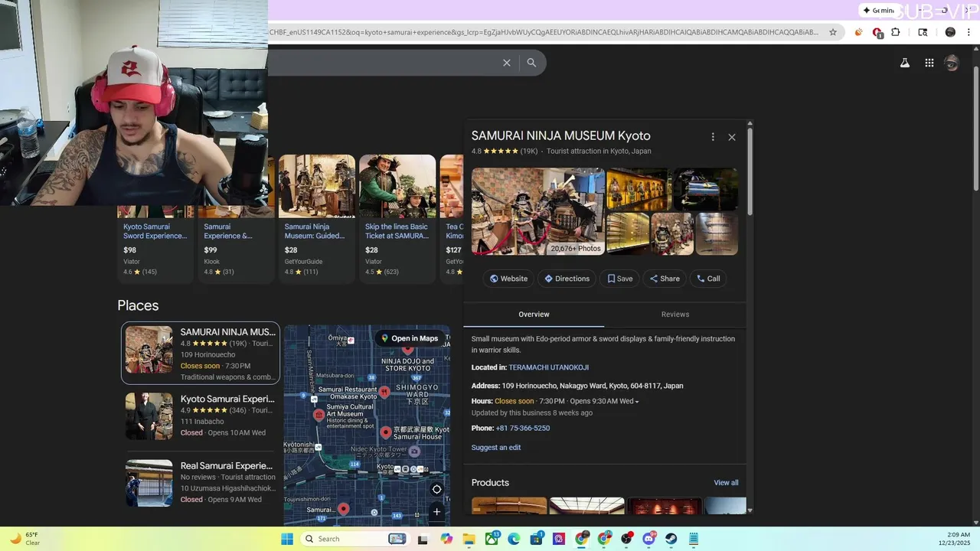Open the Gemini button in Chrome
Image resolution: width=980 pixels, height=551 pixels.
(880, 10)
